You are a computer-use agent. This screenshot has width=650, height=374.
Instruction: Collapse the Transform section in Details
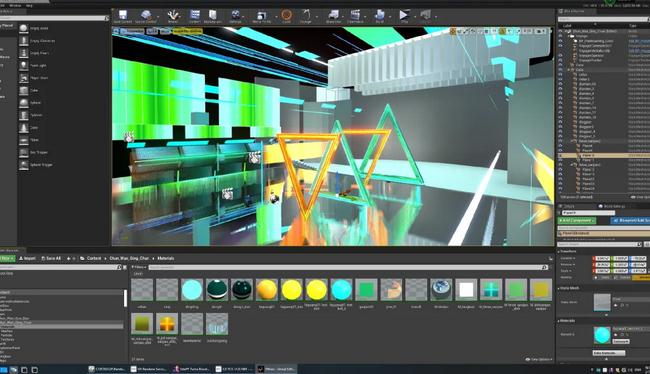568,251
